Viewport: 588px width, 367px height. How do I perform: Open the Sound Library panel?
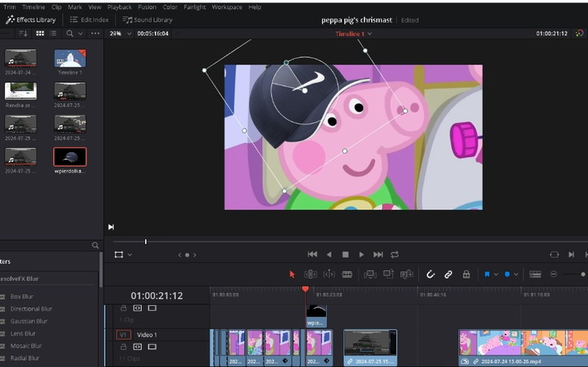(x=147, y=19)
